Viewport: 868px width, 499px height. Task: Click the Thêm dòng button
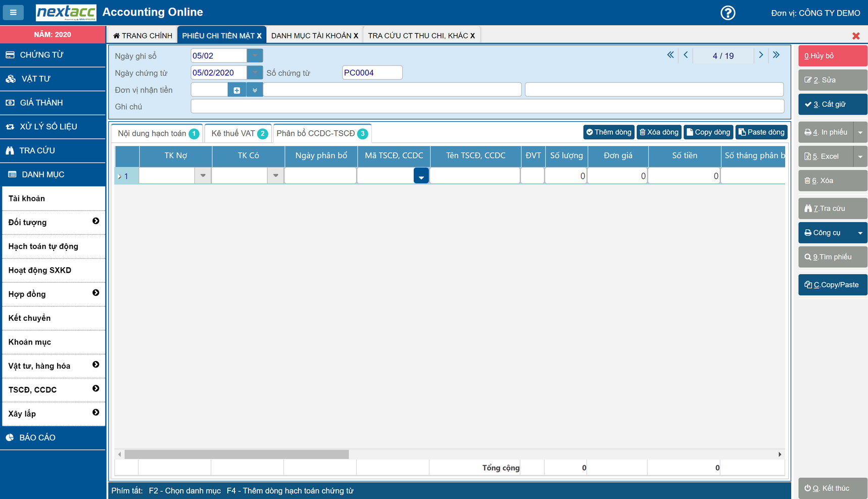[x=608, y=132]
